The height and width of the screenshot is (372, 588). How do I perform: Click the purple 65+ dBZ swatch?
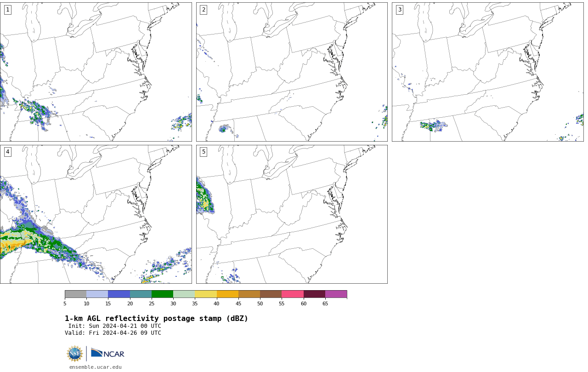(336, 294)
